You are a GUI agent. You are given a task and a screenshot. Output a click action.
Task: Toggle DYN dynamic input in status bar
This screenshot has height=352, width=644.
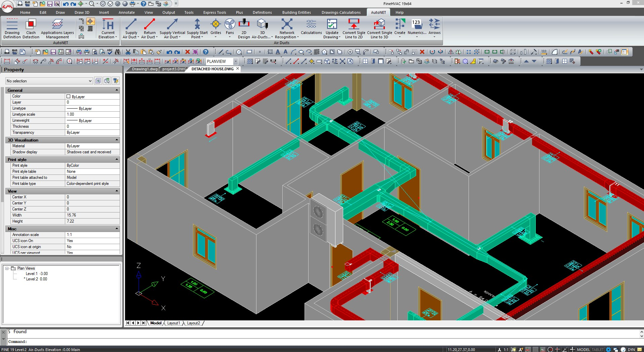click(631, 350)
